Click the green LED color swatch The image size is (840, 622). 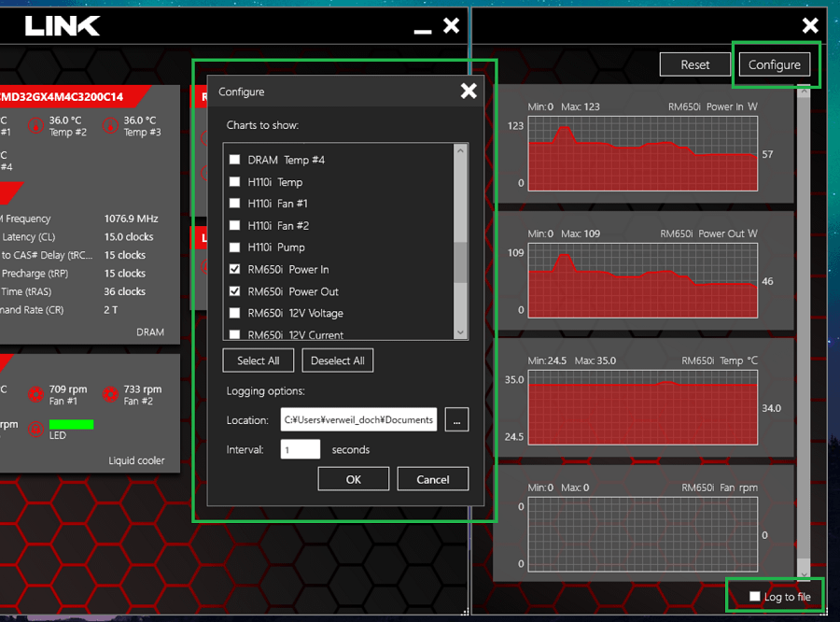pos(71,424)
